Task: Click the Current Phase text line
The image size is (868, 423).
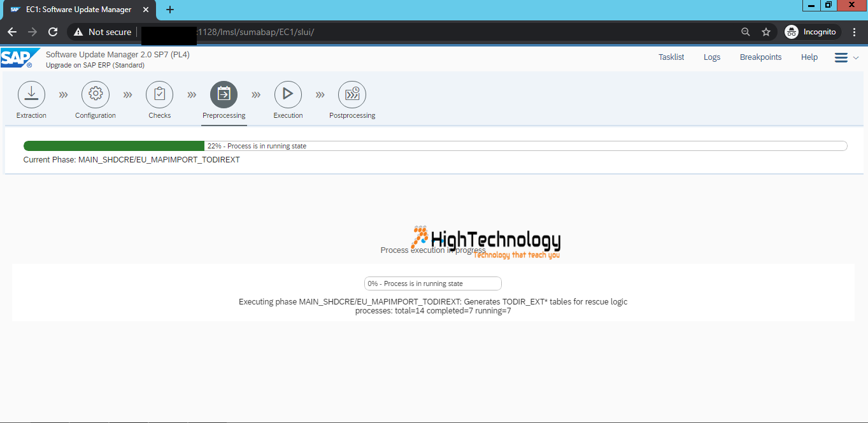Action: [132, 160]
